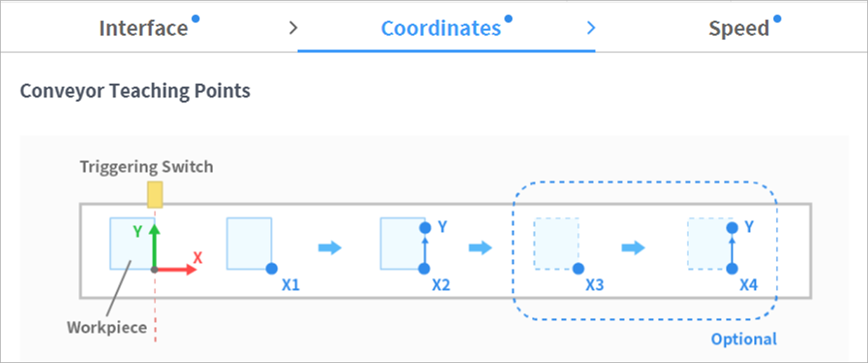This screenshot has height=363, width=868.
Task: Click the Optional label text
Action: (744, 339)
